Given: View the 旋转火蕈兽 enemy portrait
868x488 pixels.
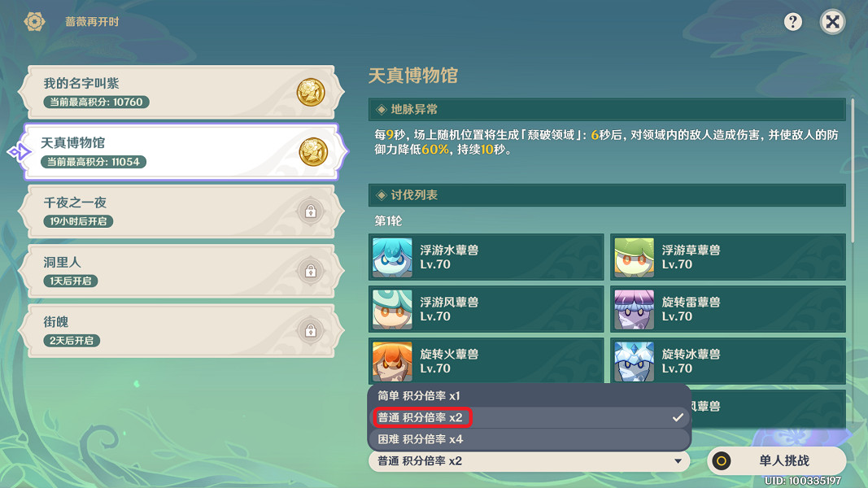Looking at the screenshot, I should tap(392, 361).
